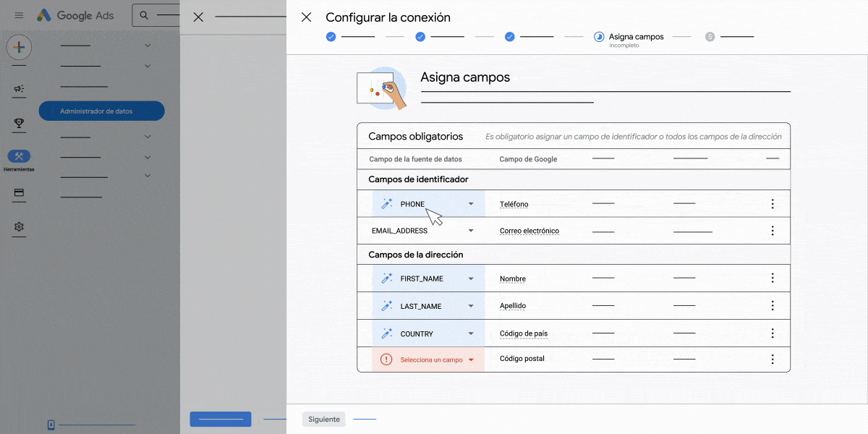Click the Correo electrónico Google field label
The image size is (868, 434).
(x=529, y=231)
